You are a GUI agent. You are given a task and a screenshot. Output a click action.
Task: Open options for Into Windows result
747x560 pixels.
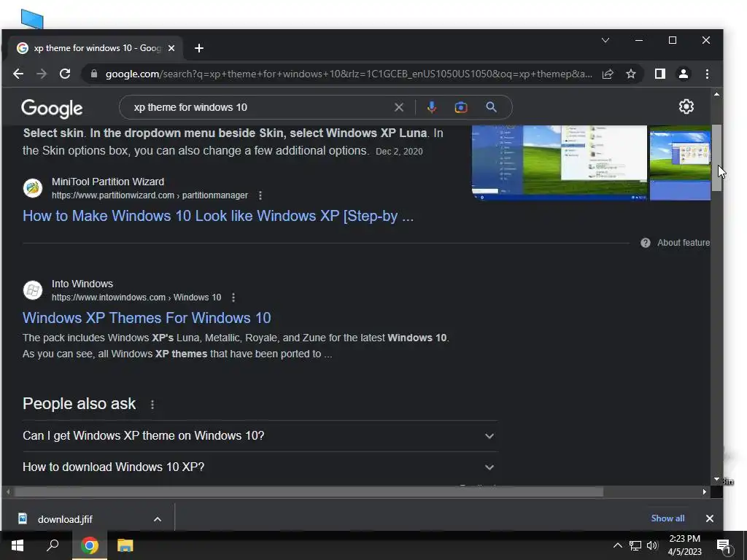click(x=233, y=297)
